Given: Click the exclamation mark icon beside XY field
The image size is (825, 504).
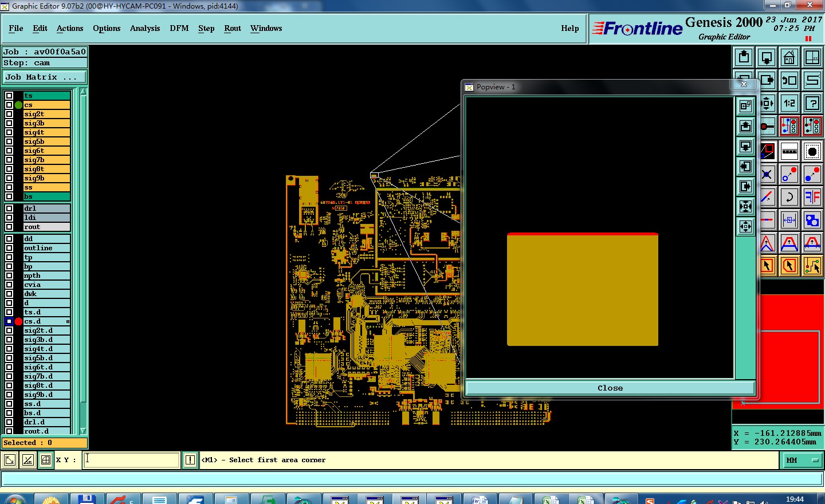Looking at the screenshot, I should (190, 460).
